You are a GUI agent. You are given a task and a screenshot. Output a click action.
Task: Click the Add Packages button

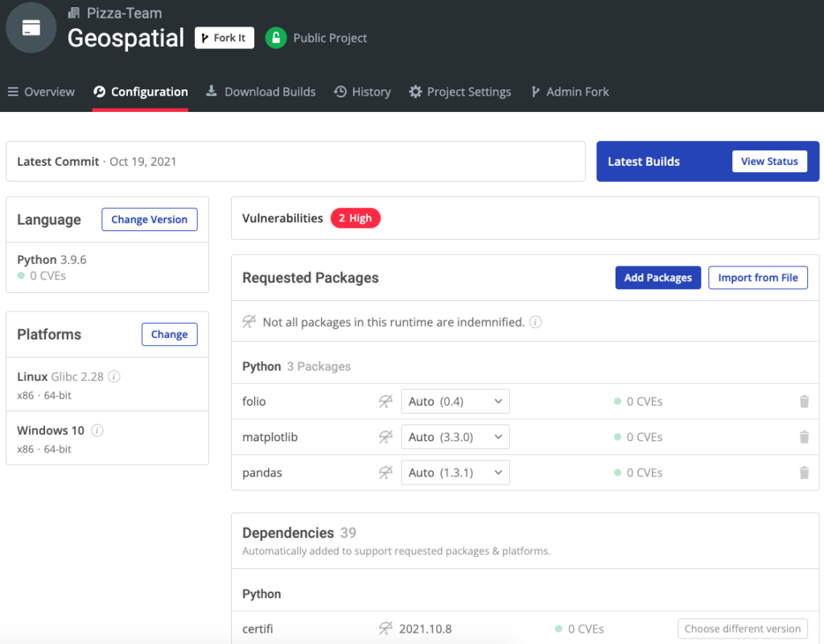[657, 278]
